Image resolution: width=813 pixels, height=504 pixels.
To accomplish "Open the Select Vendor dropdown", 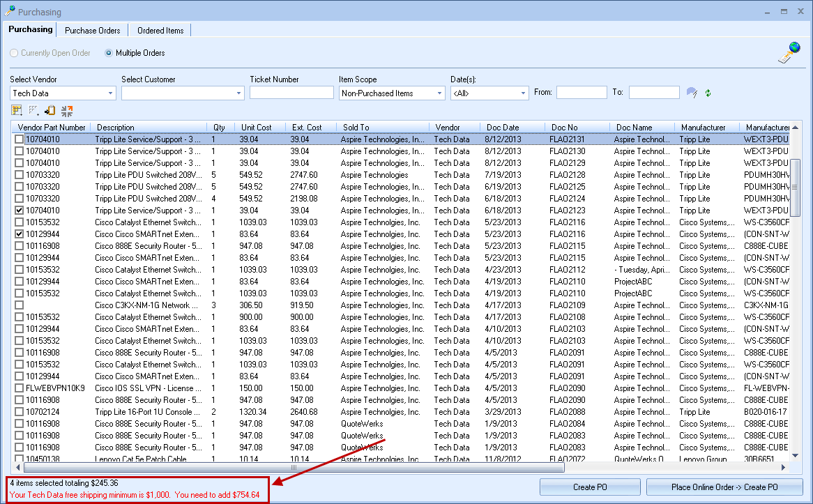I will click(x=111, y=93).
